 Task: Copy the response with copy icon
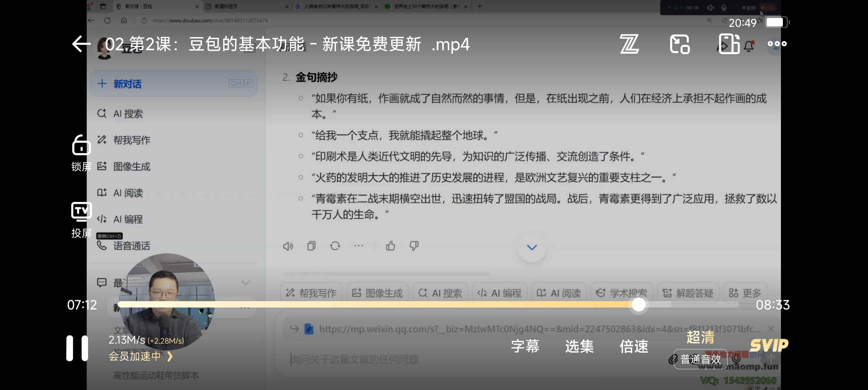point(311,246)
